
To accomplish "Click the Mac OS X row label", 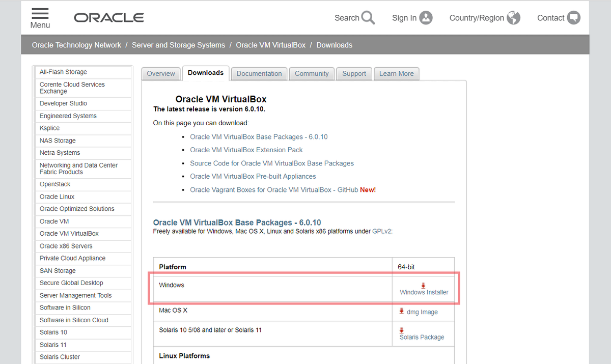I will tap(173, 310).
